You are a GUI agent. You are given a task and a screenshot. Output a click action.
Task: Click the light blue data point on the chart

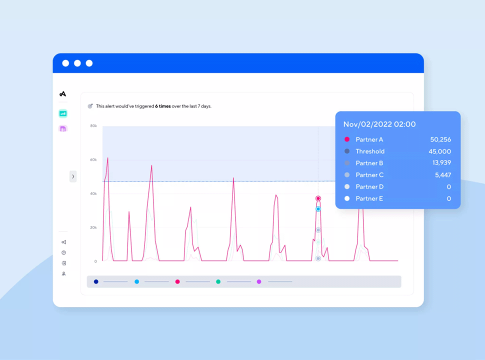point(318,209)
